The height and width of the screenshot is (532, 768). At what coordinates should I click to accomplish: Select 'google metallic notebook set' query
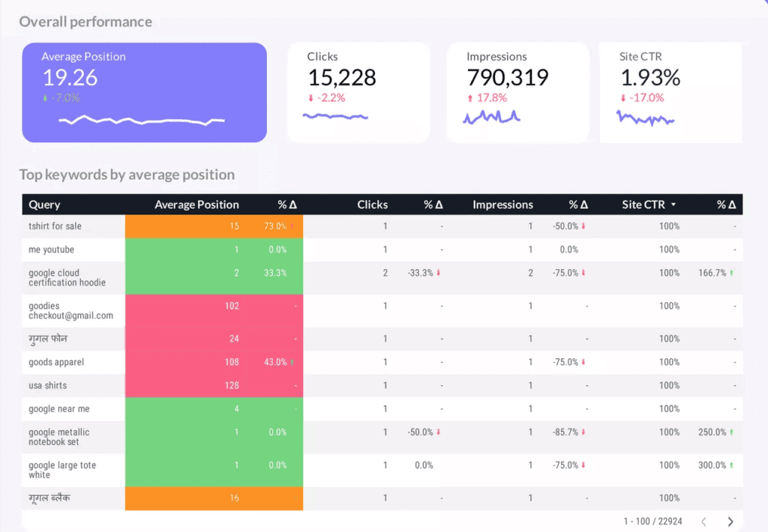coord(58,437)
